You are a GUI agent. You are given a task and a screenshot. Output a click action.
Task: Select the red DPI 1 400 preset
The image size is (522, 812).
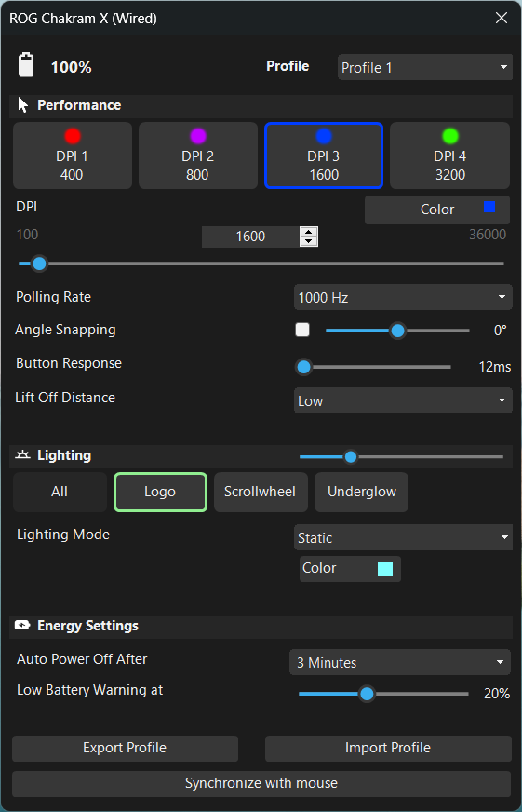[x=73, y=156]
